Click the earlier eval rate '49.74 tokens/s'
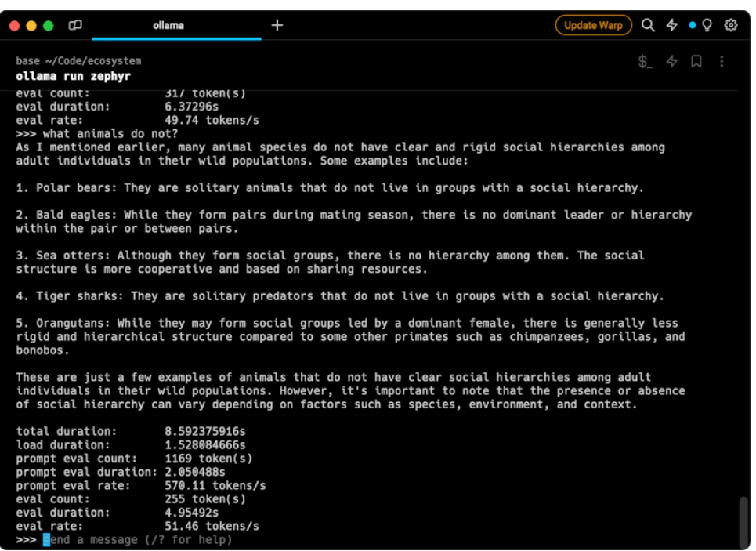The height and width of the screenshot is (551, 756). (212, 120)
